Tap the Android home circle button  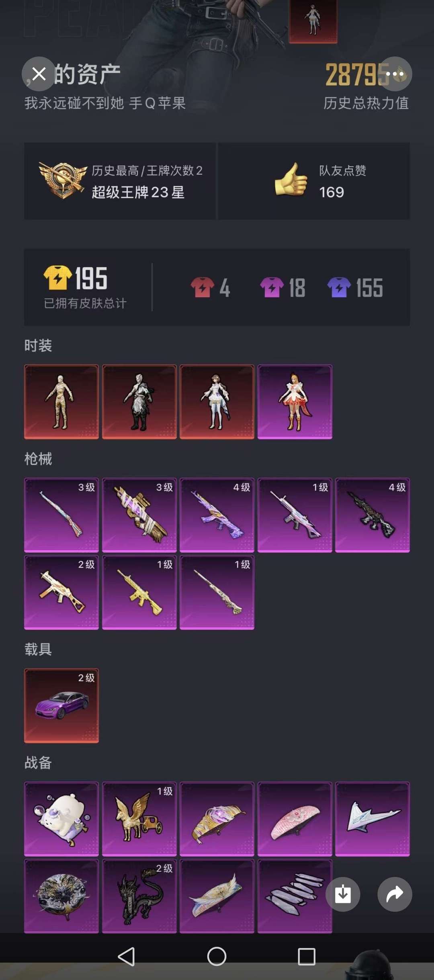coord(217,956)
